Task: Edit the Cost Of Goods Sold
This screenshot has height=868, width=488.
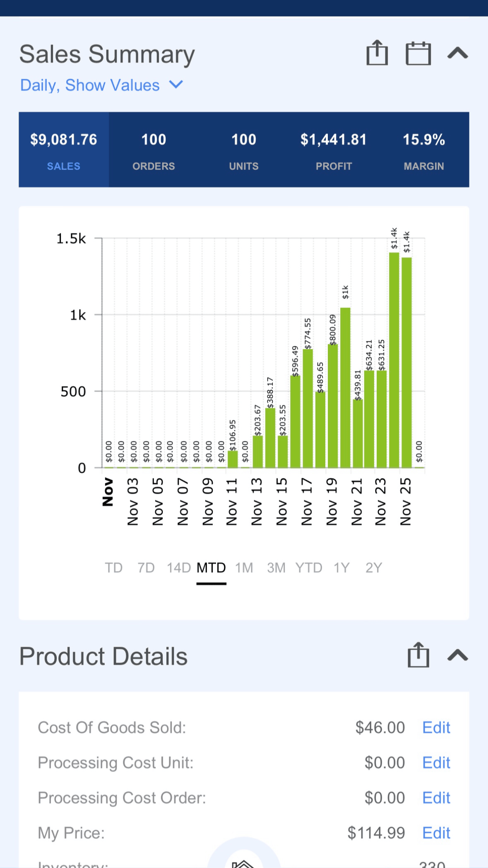Action: 436,728
